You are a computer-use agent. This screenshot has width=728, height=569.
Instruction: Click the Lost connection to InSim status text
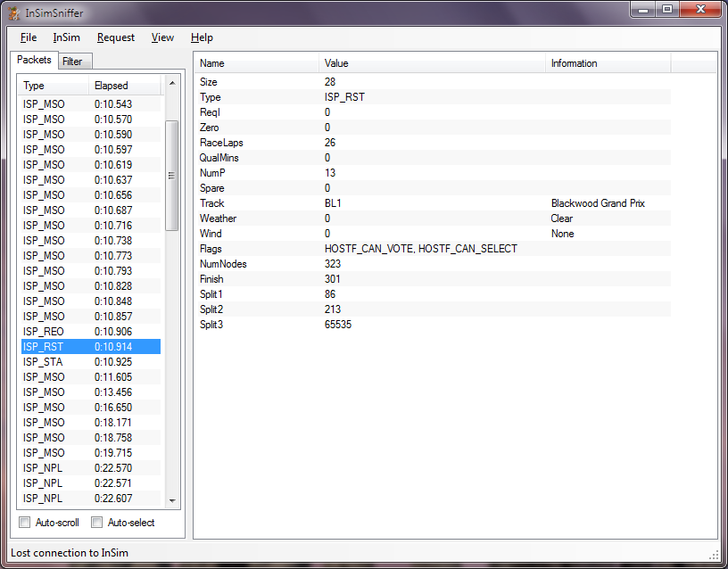(x=70, y=553)
